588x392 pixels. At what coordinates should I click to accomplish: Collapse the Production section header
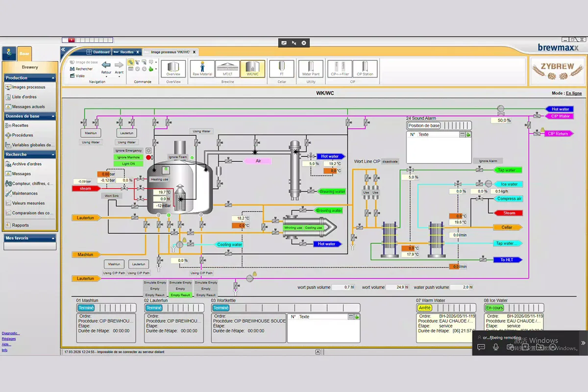[30, 78]
